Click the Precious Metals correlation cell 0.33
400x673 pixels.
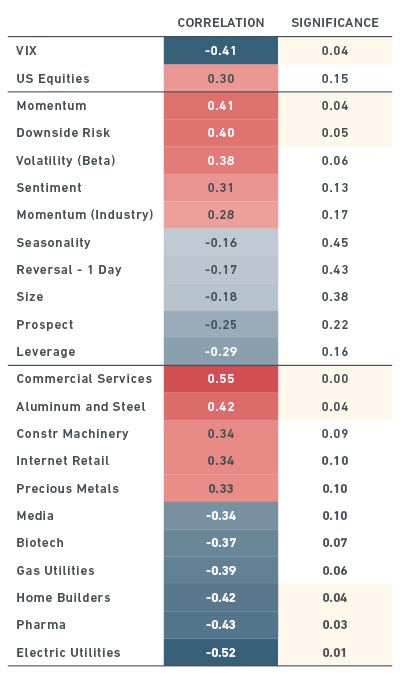click(221, 488)
